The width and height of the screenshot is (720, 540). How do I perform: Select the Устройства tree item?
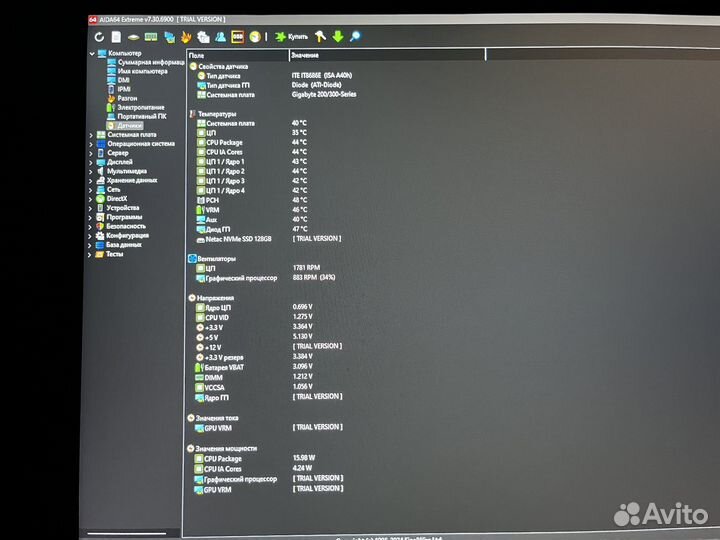coord(118,208)
